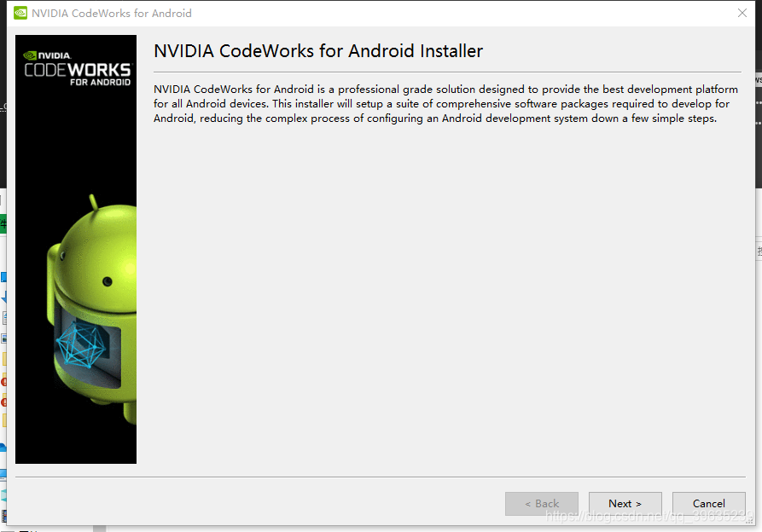This screenshot has width=762, height=532.
Task: Proceed by clicking the Next button
Action: tap(625, 503)
